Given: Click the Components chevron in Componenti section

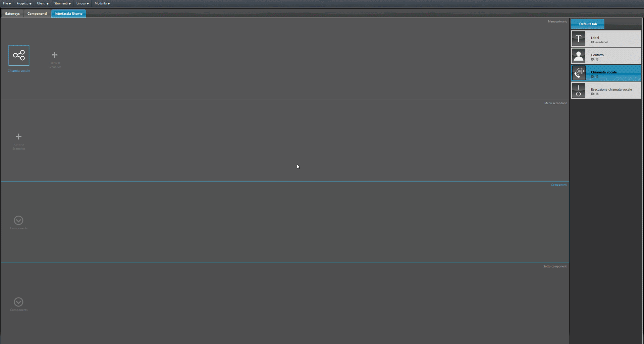Looking at the screenshot, I should coord(18,220).
